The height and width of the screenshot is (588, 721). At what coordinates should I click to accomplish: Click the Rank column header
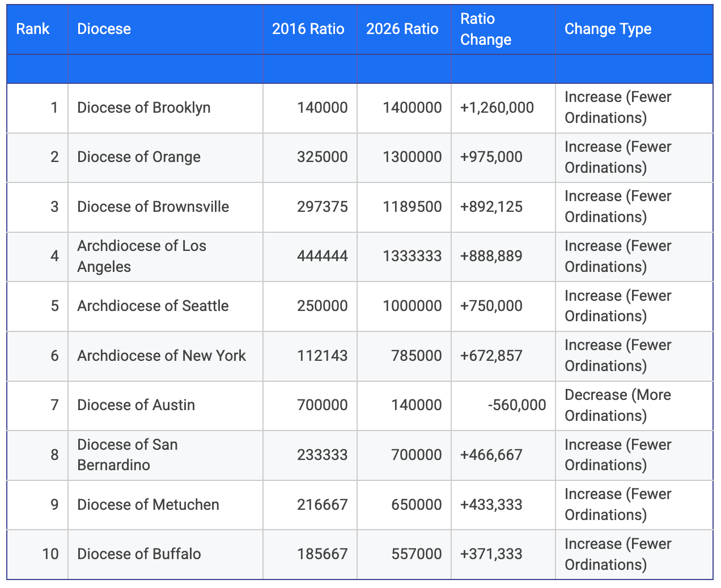37,29
